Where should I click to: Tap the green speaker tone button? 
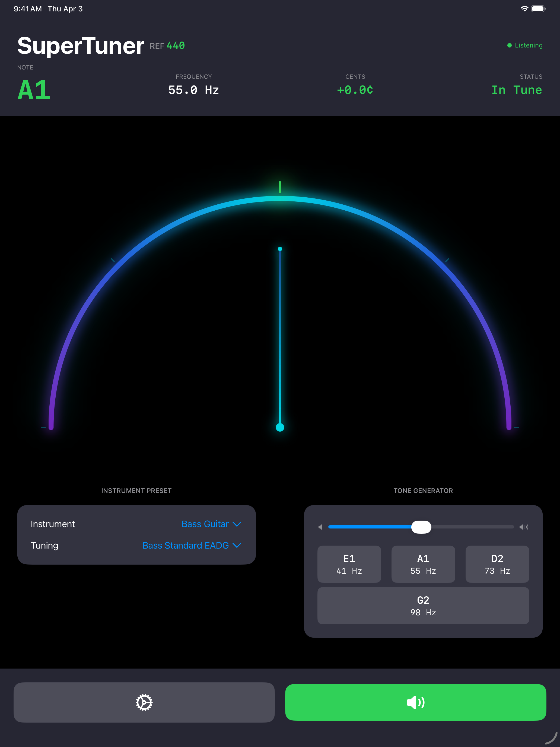pos(416,702)
